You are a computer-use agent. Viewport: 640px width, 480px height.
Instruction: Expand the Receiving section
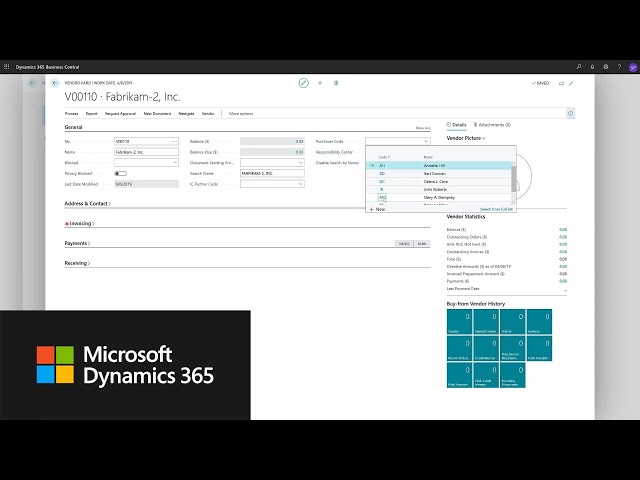coord(77,263)
